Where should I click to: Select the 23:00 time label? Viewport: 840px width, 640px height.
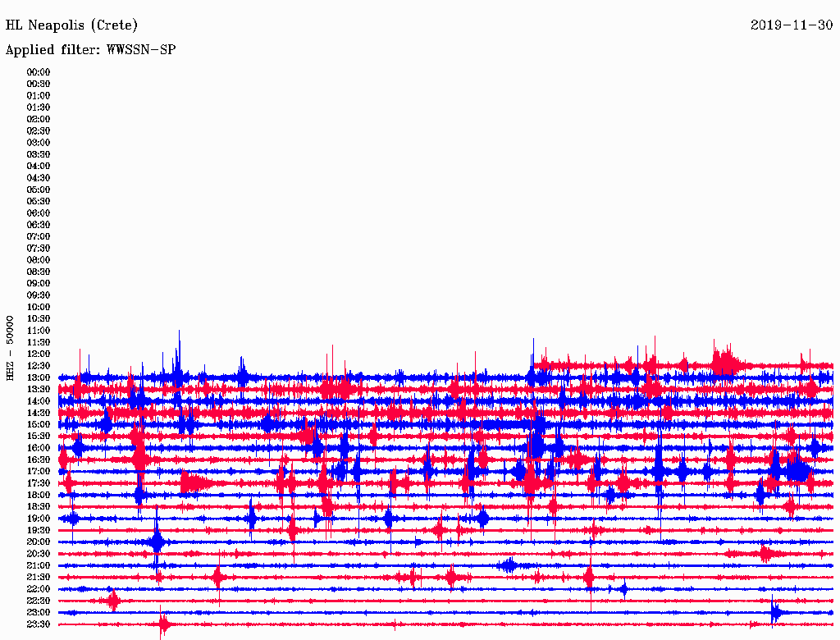coord(39,613)
